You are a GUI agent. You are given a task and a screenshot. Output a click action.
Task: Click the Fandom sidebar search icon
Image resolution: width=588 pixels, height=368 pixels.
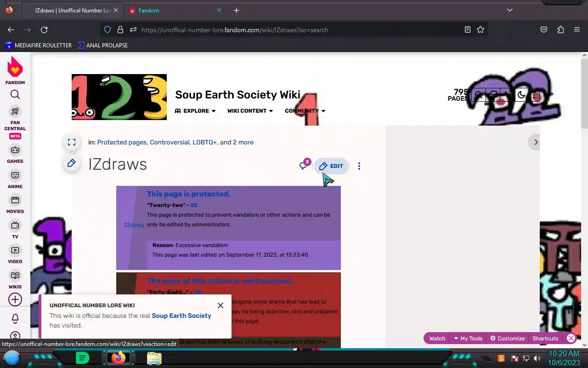[15, 95]
